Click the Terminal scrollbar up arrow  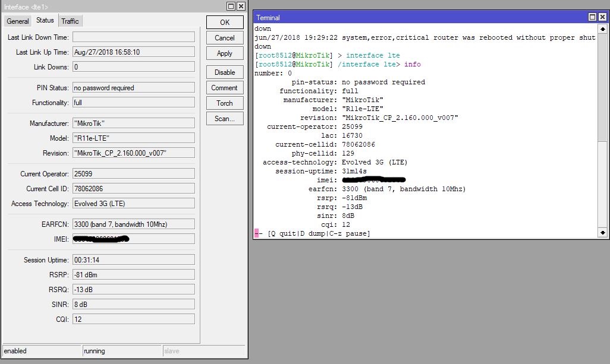pos(603,29)
